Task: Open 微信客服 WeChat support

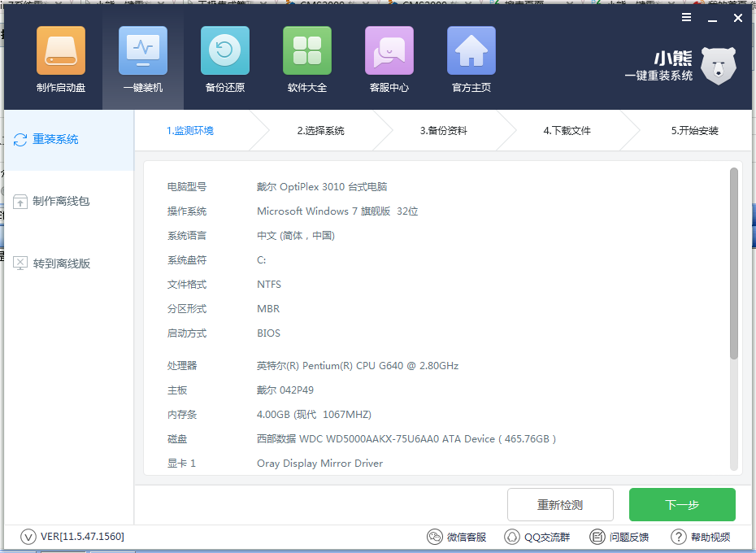Action: click(457, 537)
